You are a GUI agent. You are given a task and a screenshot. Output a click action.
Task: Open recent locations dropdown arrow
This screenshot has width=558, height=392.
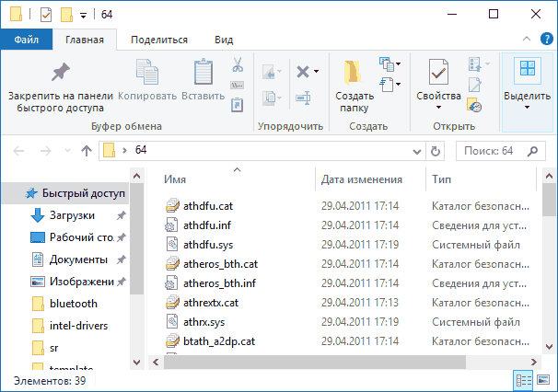[x=67, y=151]
